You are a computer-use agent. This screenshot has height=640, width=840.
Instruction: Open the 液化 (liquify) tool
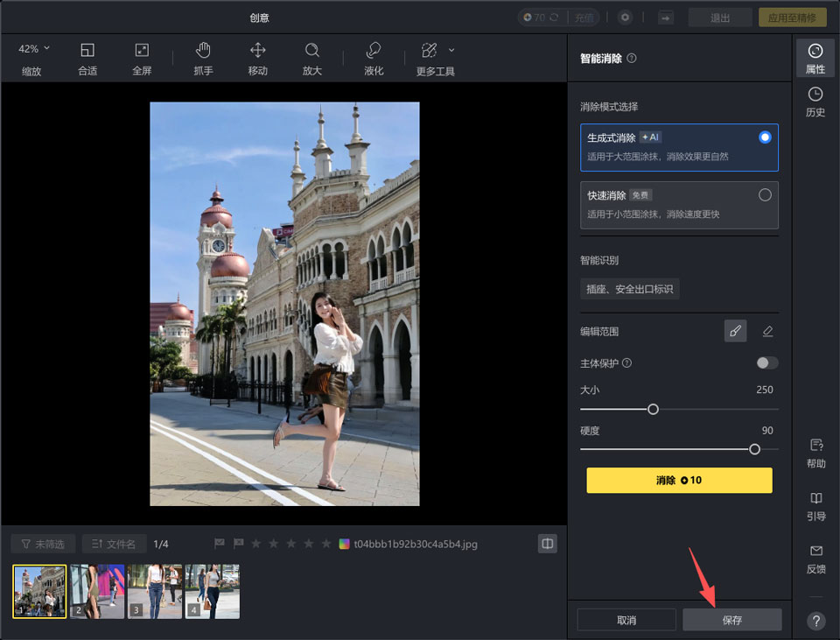click(x=373, y=58)
